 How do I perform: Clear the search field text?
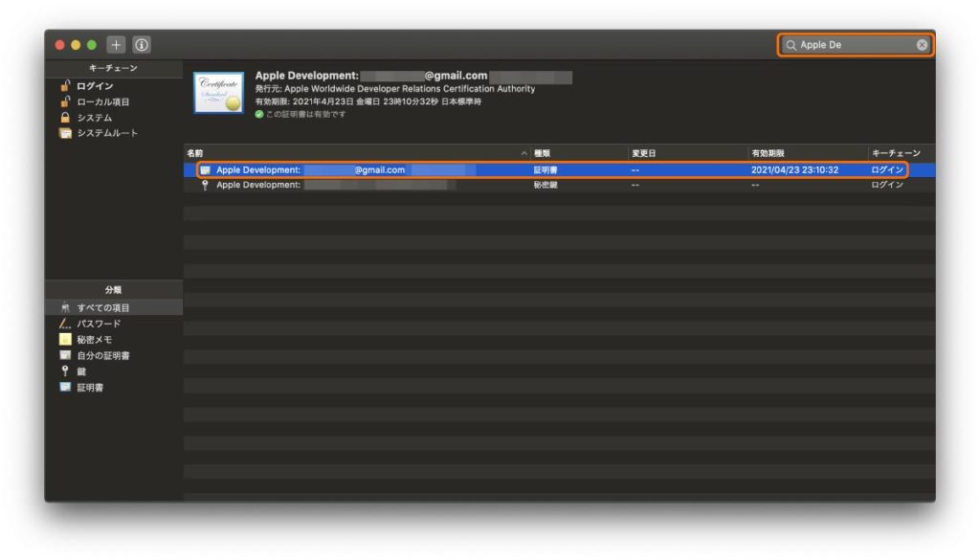(922, 45)
